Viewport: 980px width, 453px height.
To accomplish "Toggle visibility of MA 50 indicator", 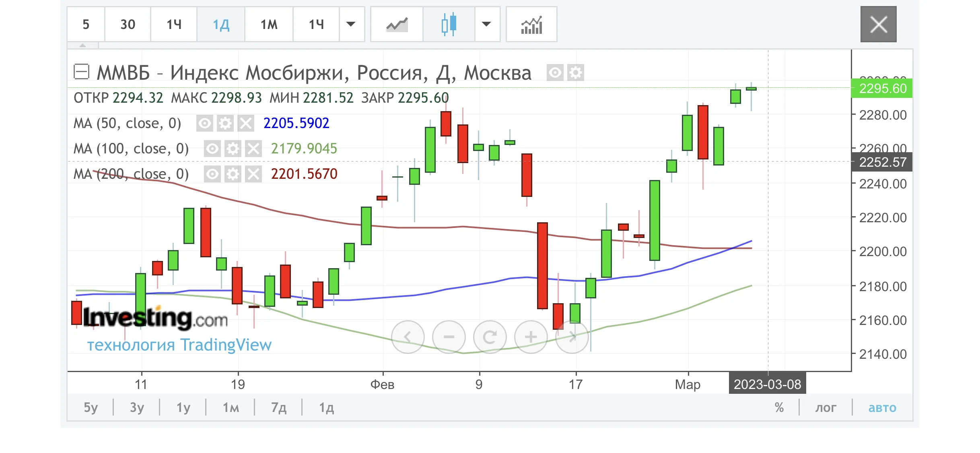I will point(204,123).
